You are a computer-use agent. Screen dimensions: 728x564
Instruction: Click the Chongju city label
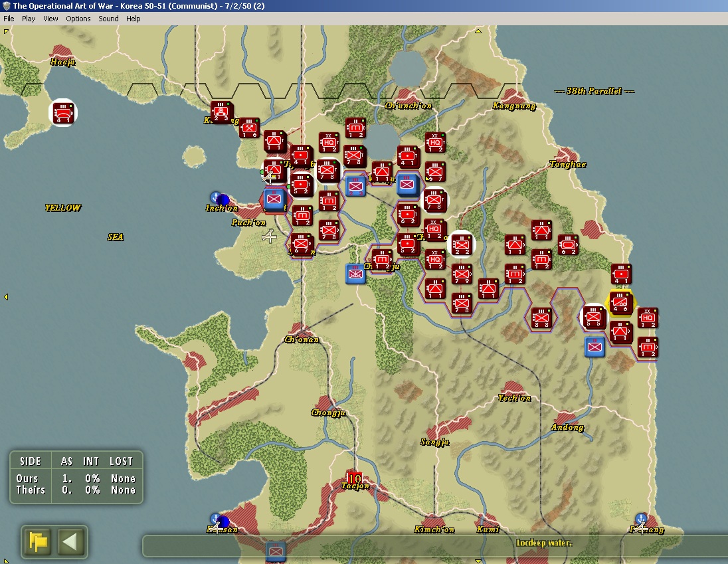(328, 413)
